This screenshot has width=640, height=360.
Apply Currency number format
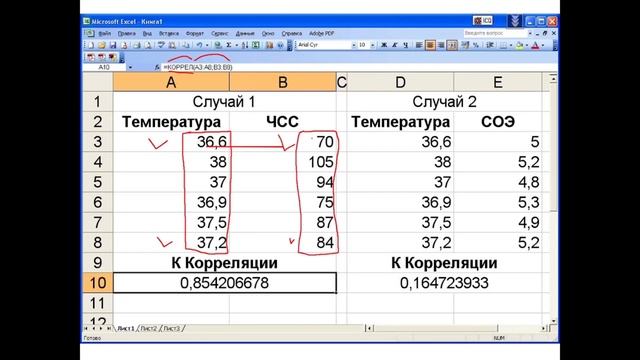coord(465,45)
